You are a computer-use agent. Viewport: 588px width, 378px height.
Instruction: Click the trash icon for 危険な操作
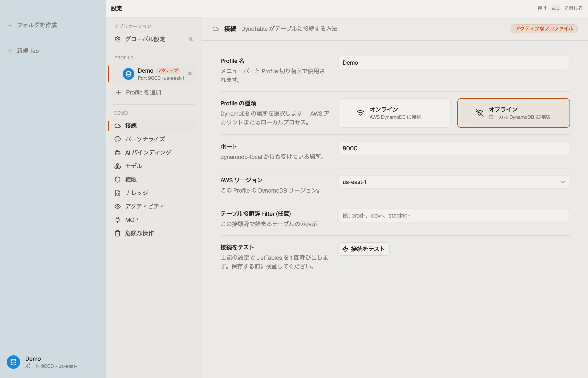[118, 233]
